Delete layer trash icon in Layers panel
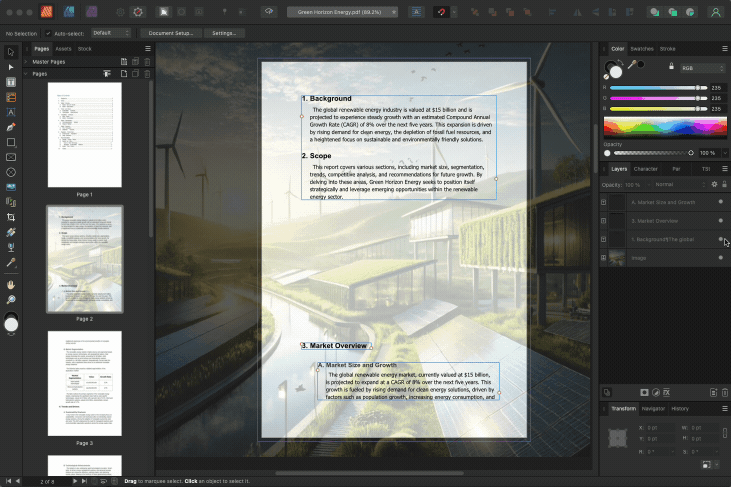This screenshot has height=487, width=731. 724,392
